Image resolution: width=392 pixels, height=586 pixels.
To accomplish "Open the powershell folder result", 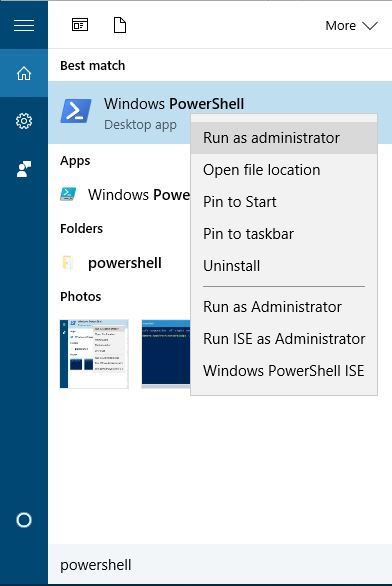I will (124, 263).
